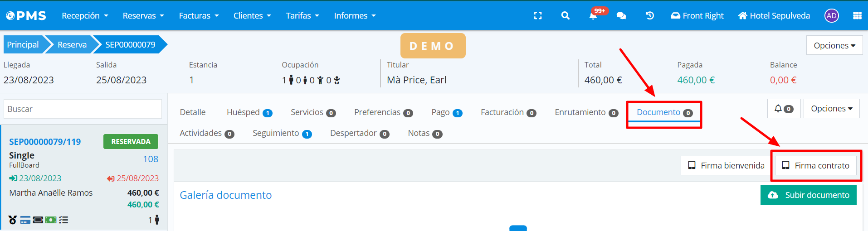Image resolution: width=868 pixels, height=231 pixels.
Task: Open the Facturación tab
Action: pyautogui.click(x=508, y=112)
